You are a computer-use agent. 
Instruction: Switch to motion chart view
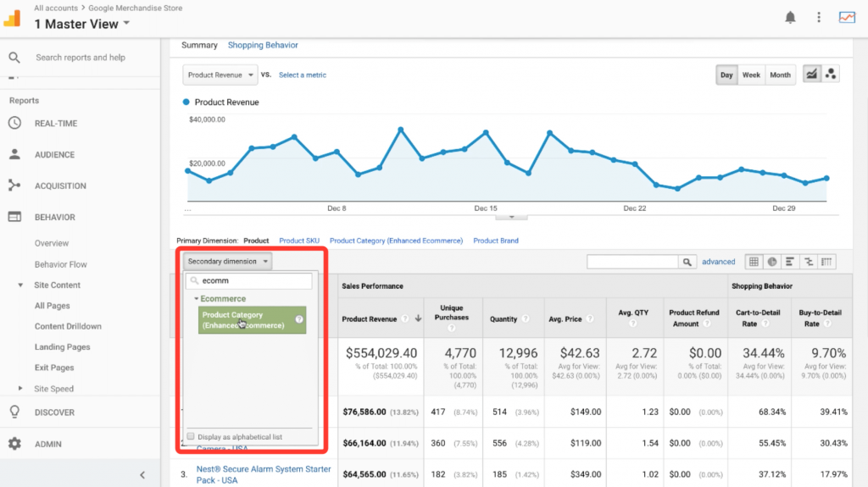pos(831,75)
